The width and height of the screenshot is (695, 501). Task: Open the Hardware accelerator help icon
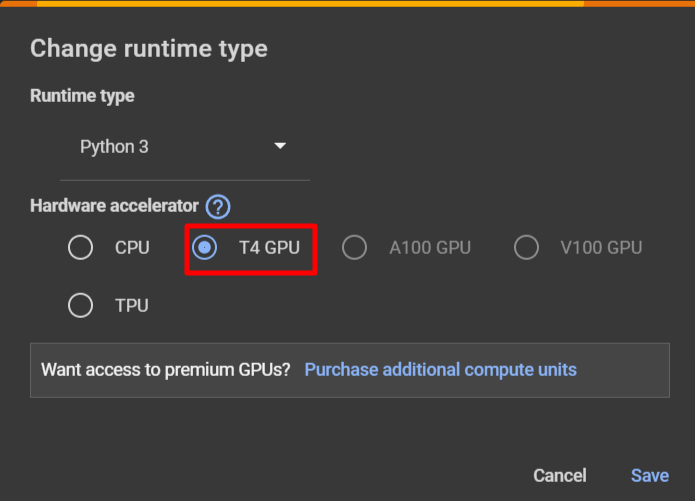pos(218,207)
